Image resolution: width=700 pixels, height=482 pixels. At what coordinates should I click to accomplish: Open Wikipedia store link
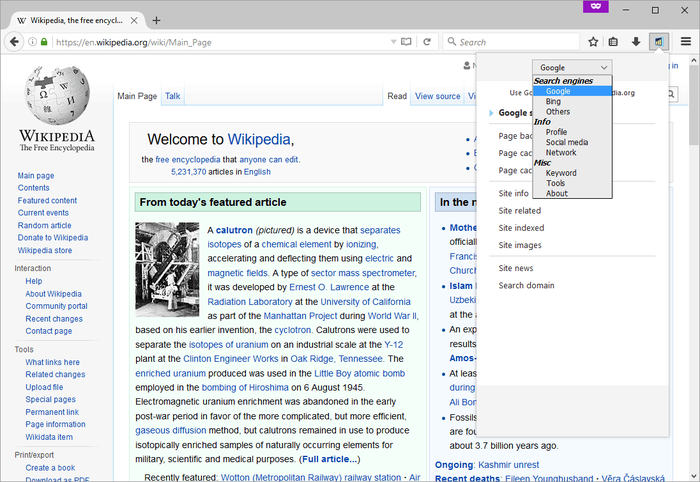[x=45, y=250]
